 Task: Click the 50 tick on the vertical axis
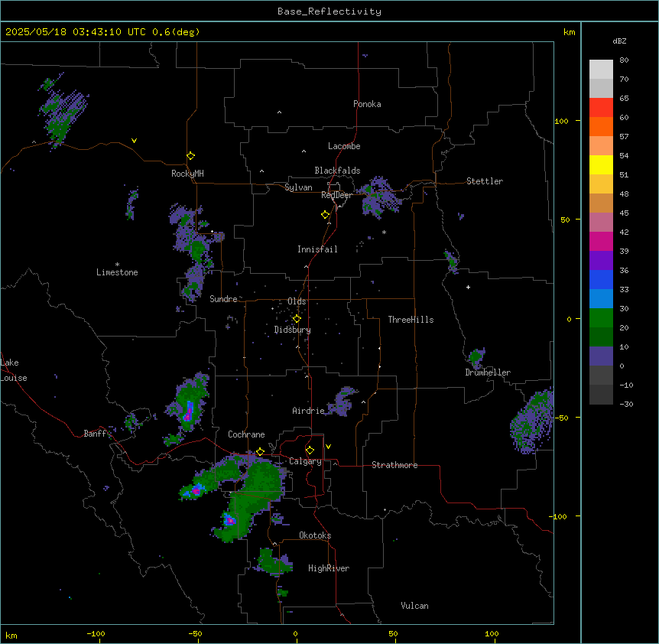pos(565,220)
